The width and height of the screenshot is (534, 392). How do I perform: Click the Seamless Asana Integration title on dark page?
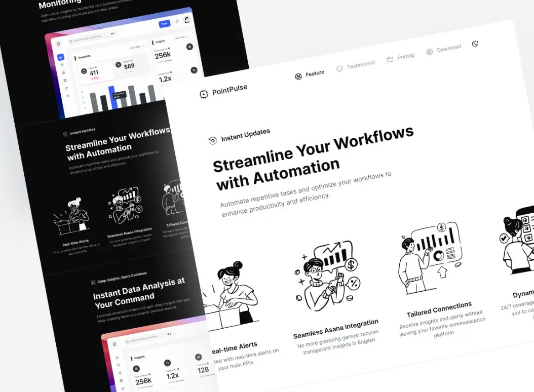point(129,233)
